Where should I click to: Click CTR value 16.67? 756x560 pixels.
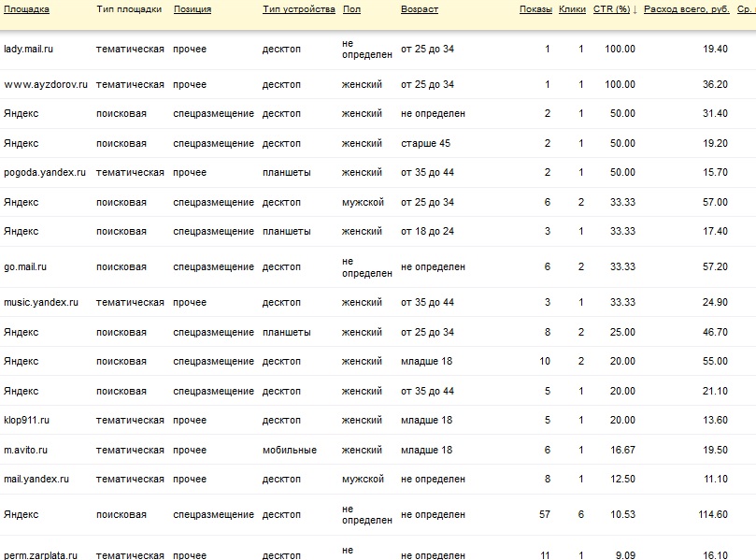click(622, 450)
